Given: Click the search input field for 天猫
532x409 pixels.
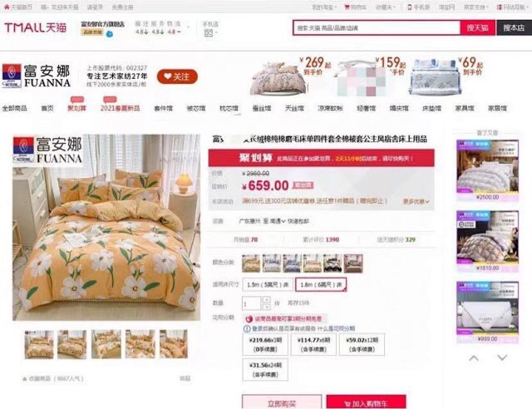Looking at the screenshot, I should (377, 27).
